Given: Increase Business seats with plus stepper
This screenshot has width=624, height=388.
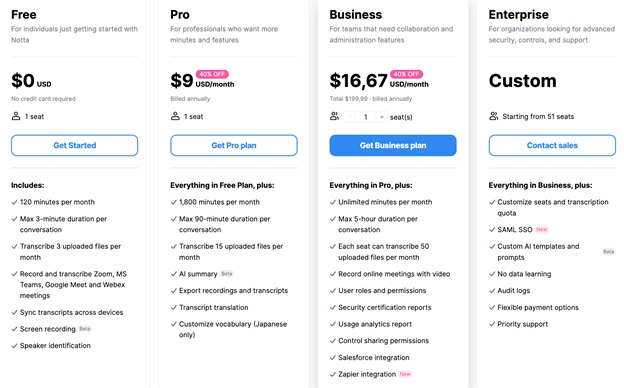Looking at the screenshot, I should point(382,117).
